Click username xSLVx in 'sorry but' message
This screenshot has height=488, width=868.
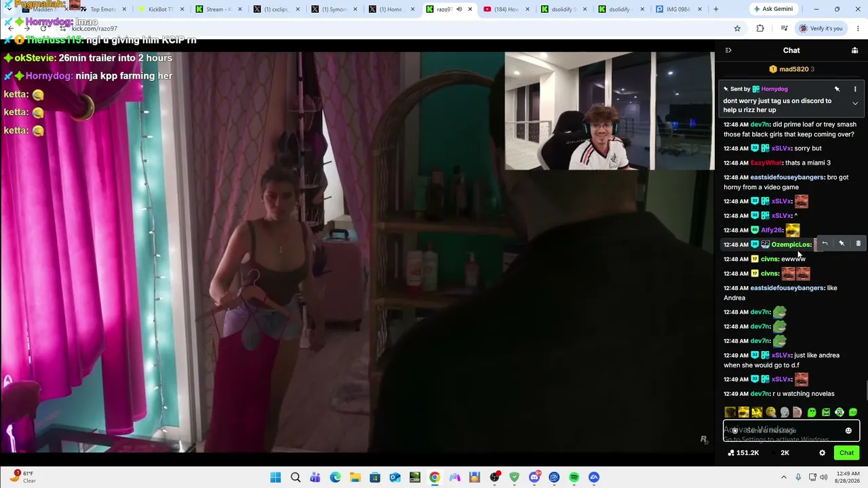[x=781, y=148]
